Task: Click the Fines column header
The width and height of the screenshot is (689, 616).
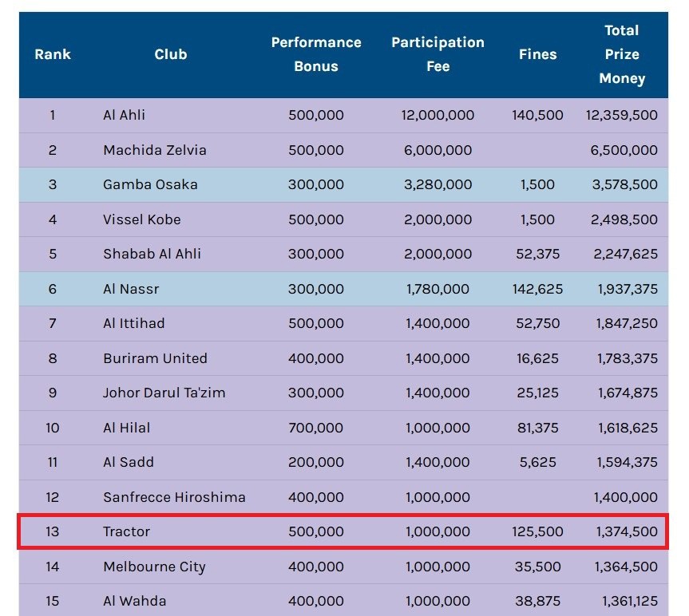Action: [537, 54]
